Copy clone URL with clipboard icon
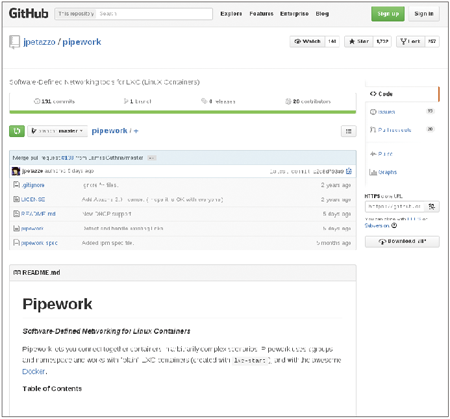The height and width of the screenshot is (419, 450). (432, 207)
